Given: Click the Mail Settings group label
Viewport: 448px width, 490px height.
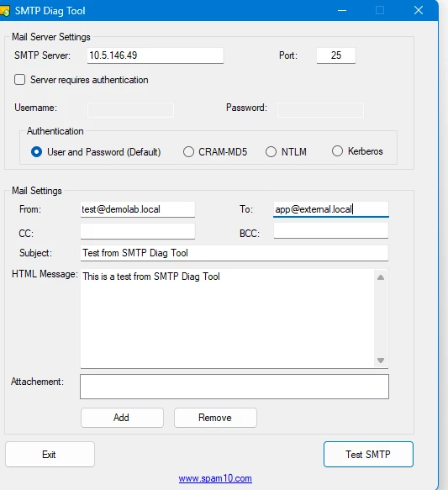Looking at the screenshot, I should [37, 191].
